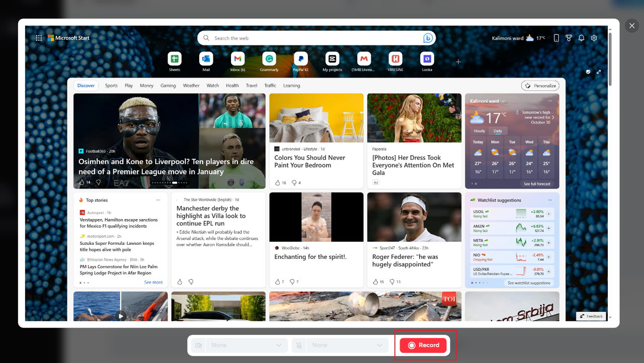The width and height of the screenshot is (644, 363).
Task: Select the Bing search icon in search bar
Action: 427,38
